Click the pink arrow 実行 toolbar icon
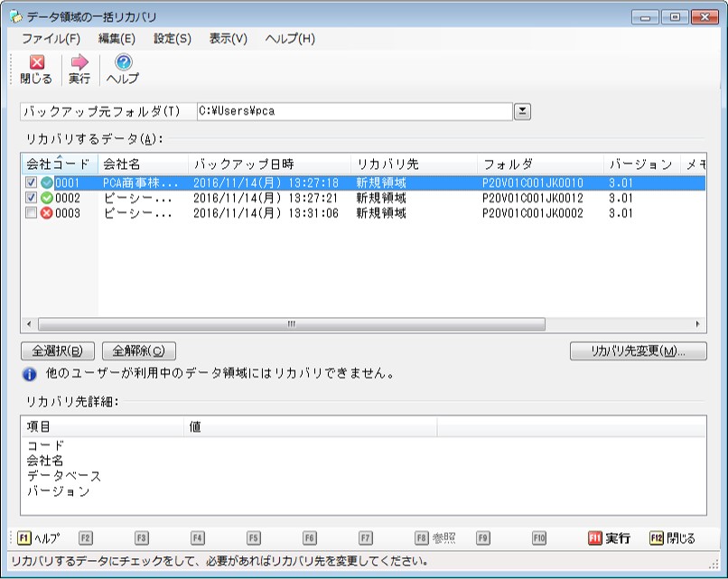728x579 pixels. 79,62
